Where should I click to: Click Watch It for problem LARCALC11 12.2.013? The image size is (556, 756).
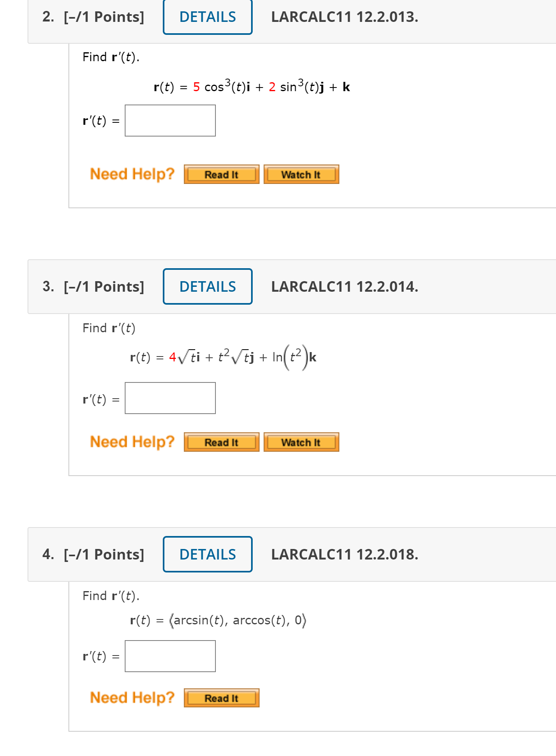tap(301, 174)
